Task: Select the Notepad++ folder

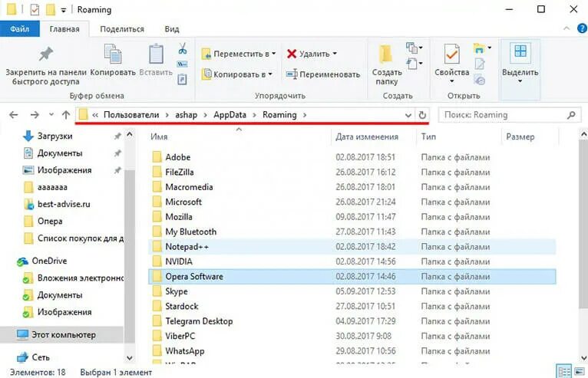Action: [352, 247]
